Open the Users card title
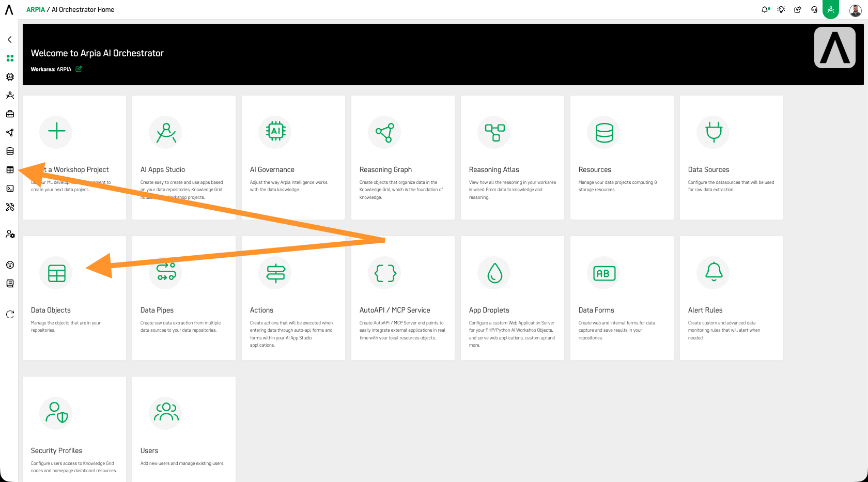This screenshot has height=482, width=868. click(149, 450)
